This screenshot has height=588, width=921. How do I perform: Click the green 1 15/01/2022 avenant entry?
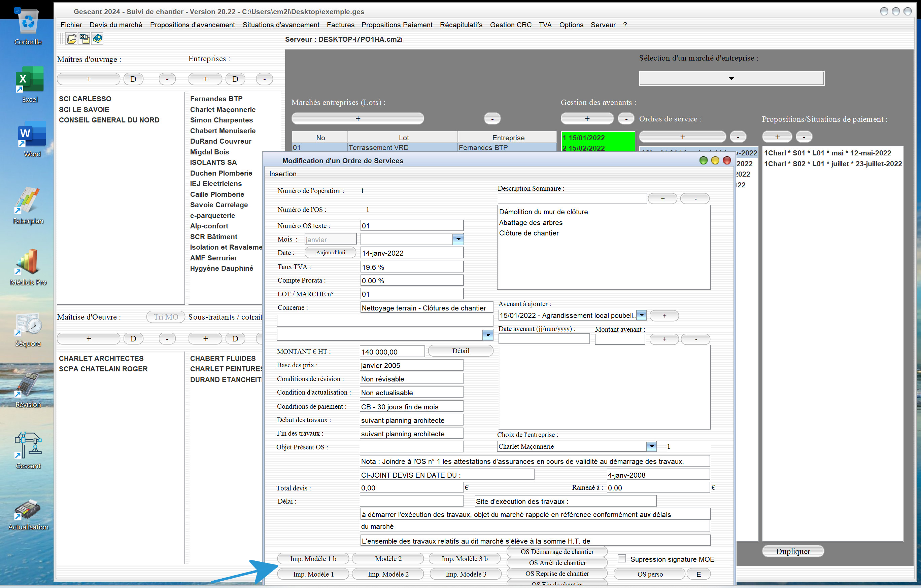(x=598, y=138)
